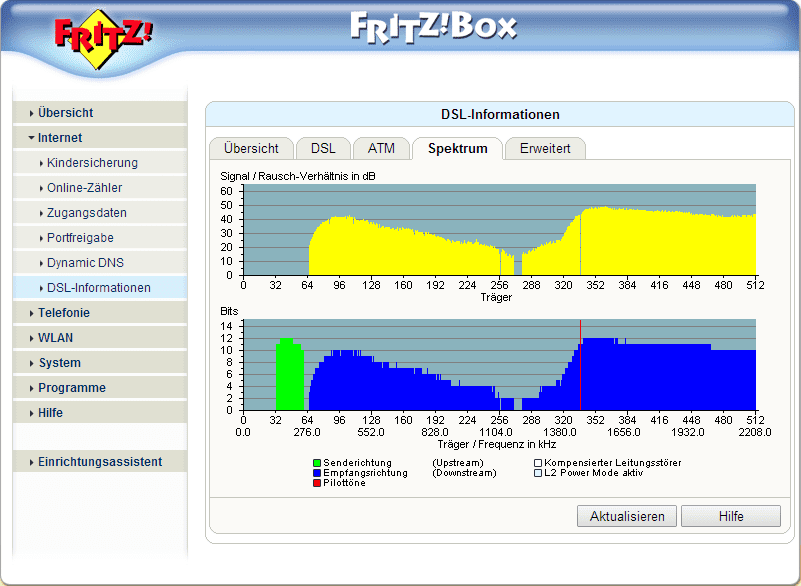Toggle Kompensierter Leitungsstörer checkbox
Viewport: 801px width, 586px height.
538,463
